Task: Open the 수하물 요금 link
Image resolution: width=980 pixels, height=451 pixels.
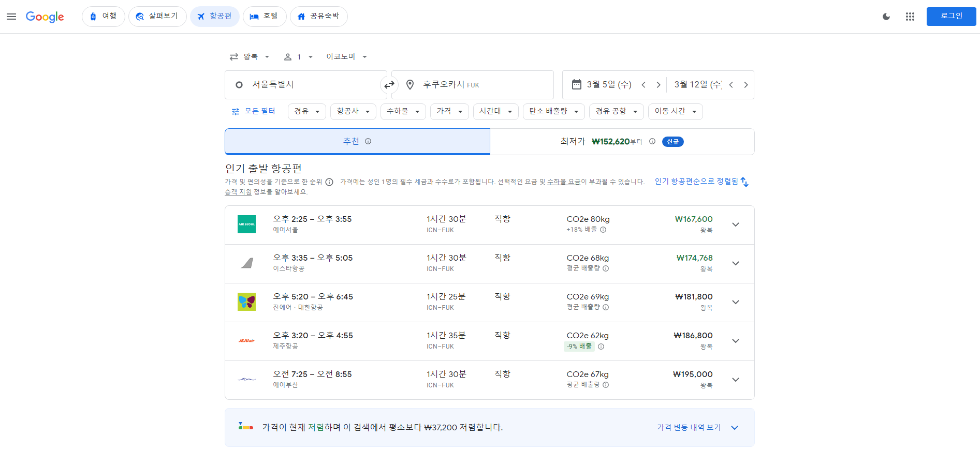Action: (563, 182)
